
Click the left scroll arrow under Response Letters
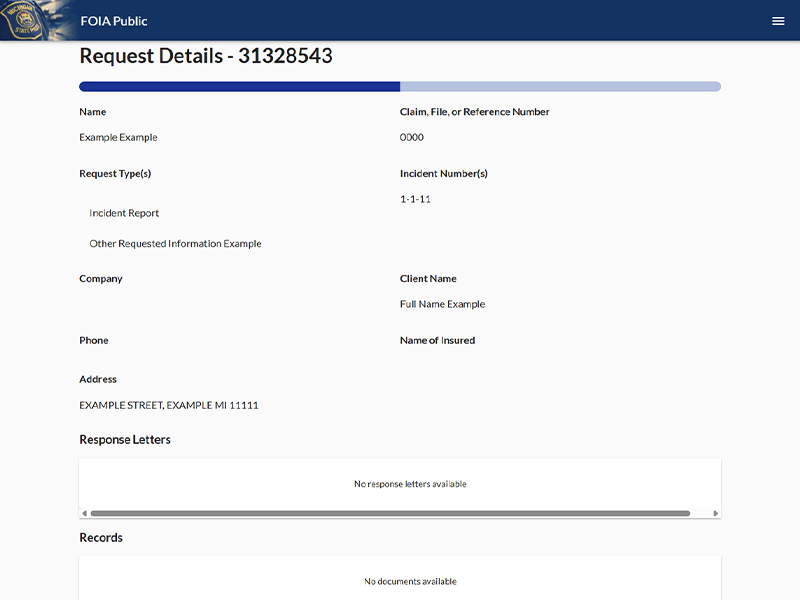(84, 514)
